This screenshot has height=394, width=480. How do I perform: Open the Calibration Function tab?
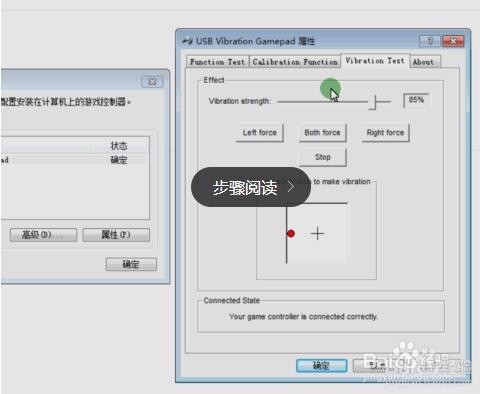295,62
